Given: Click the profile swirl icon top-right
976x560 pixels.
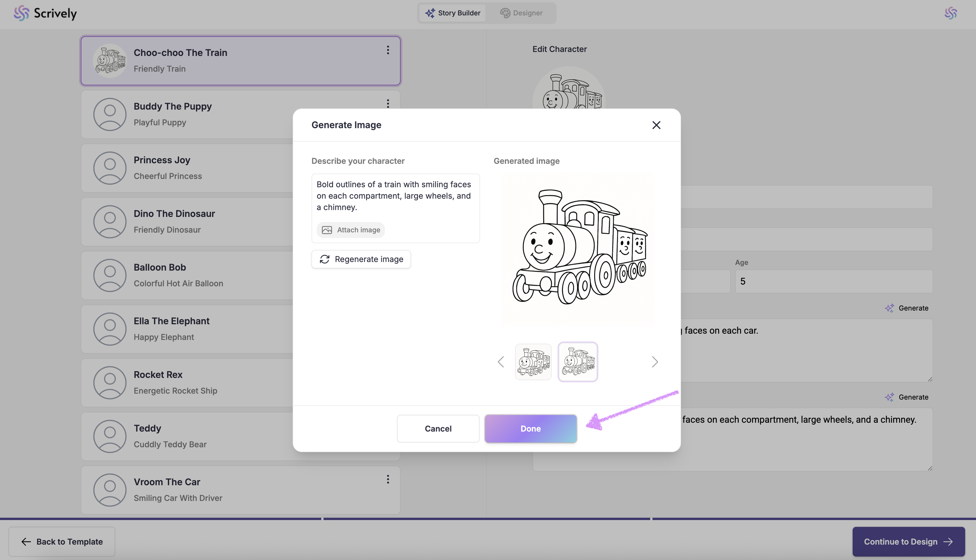Looking at the screenshot, I should [950, 13].
